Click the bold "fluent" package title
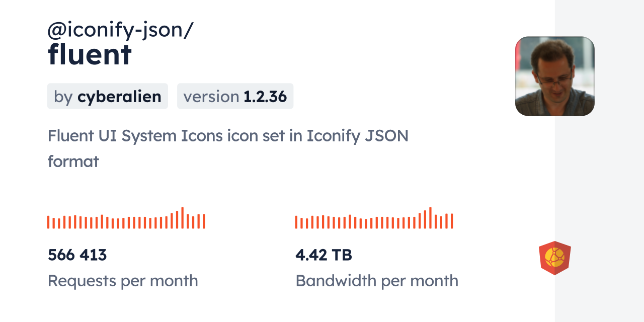644x322 pixels. tap(90, 54)
